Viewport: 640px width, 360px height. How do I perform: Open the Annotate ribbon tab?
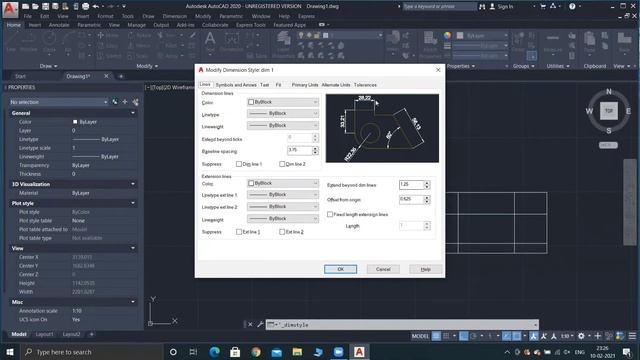59,25
